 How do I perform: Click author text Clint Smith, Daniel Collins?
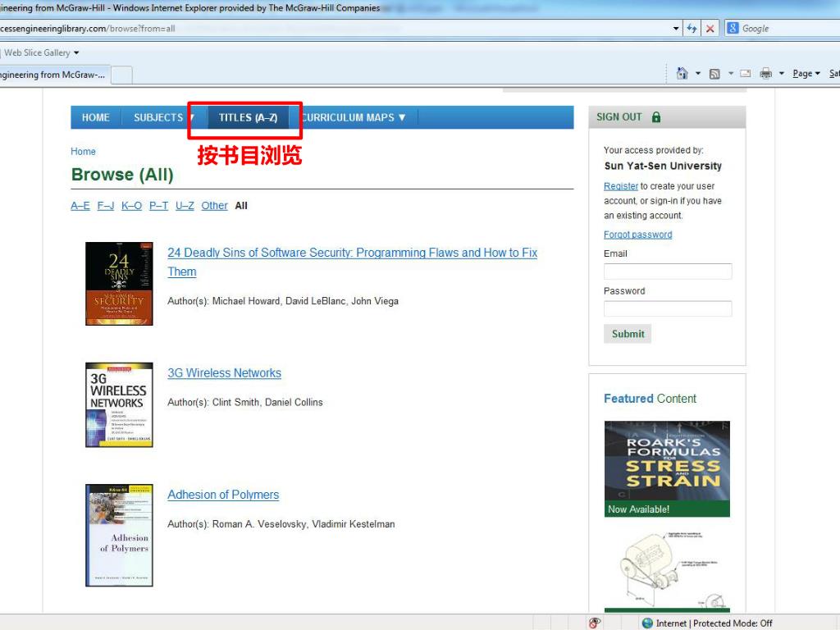click(267, 402)
